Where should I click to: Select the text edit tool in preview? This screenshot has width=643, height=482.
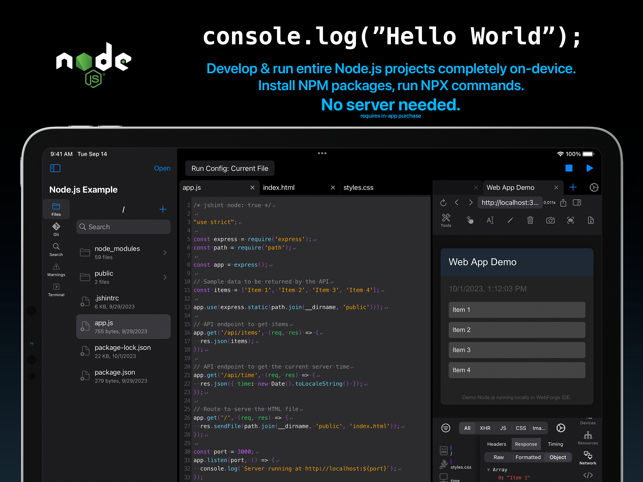(490, 220)
